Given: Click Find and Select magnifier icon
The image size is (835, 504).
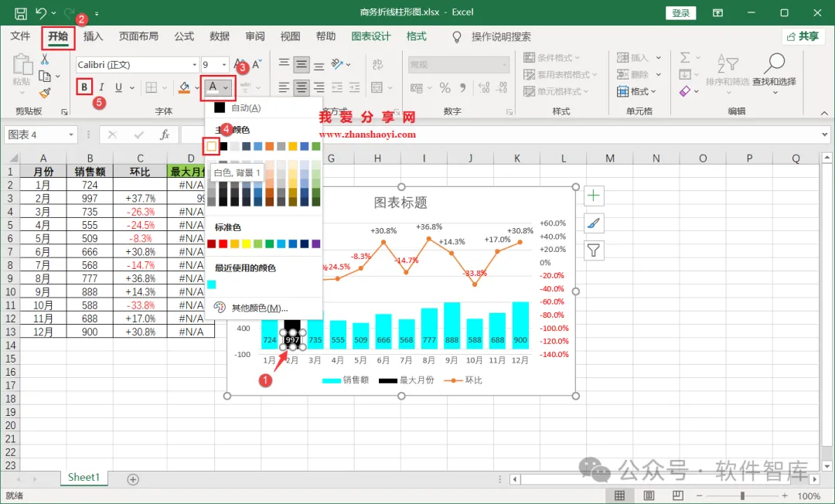Looking at the screenshot, I should 774,64.
